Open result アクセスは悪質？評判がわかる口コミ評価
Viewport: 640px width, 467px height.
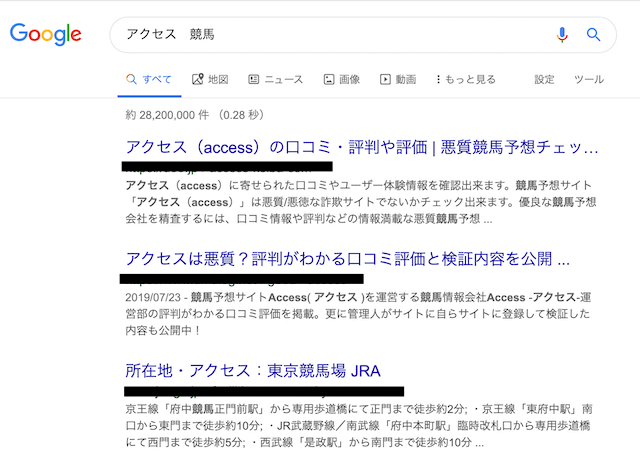[x=347, y=259]
